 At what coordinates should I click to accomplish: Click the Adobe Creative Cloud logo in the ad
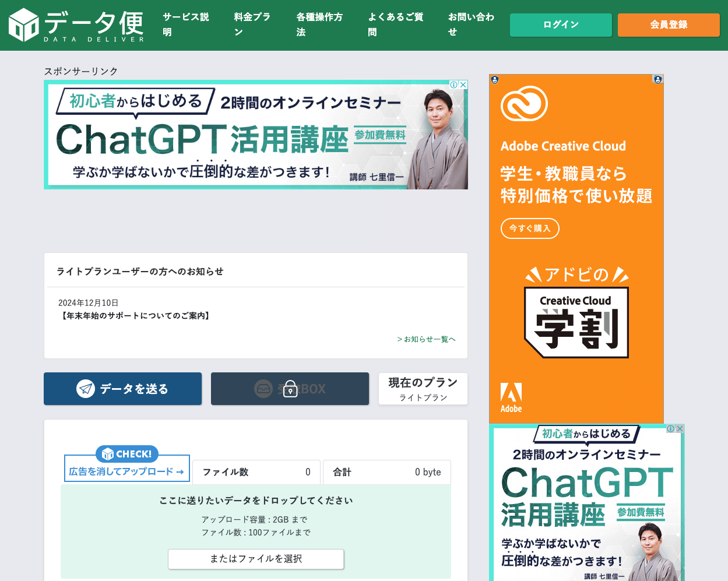[x=525, y=104]
